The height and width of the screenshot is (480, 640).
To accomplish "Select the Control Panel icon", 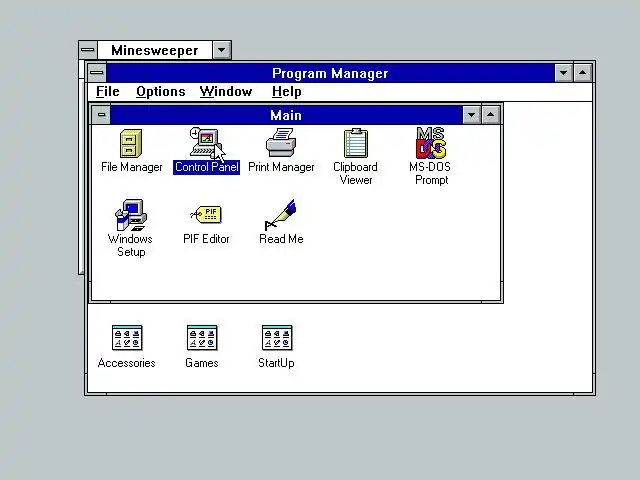I will click(x=205, y=143).
